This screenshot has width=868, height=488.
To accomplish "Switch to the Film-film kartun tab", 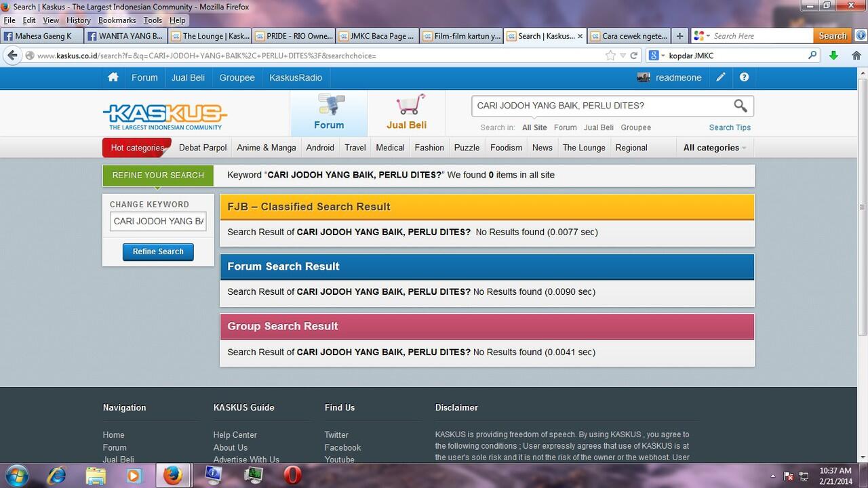I will click(x=462, y=36).
